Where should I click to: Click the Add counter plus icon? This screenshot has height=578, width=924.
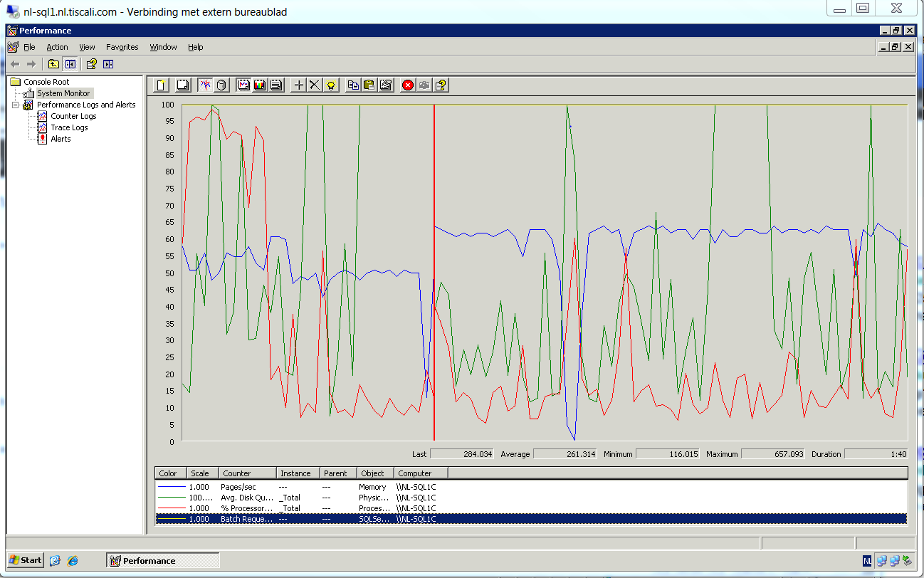point(298,85)
